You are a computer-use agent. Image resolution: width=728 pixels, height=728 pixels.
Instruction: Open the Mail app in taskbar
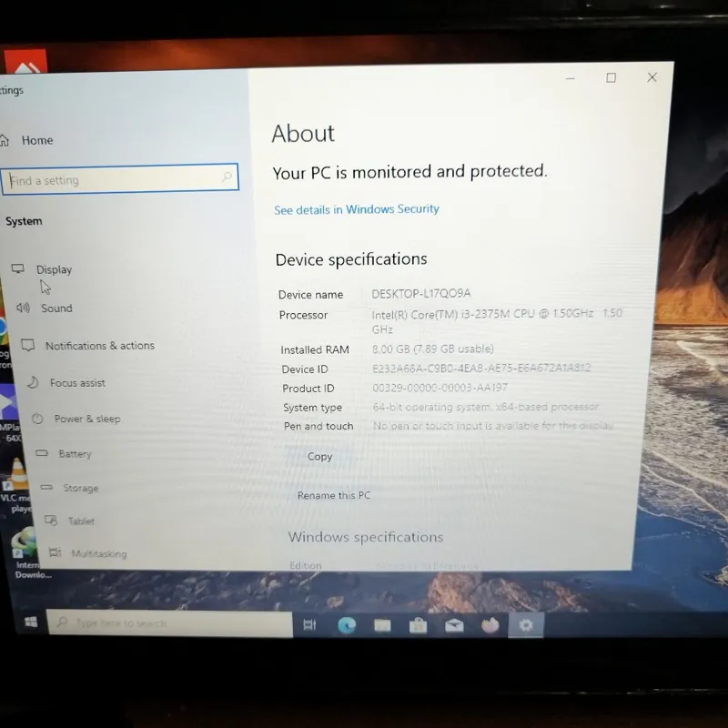click(454, 625)
